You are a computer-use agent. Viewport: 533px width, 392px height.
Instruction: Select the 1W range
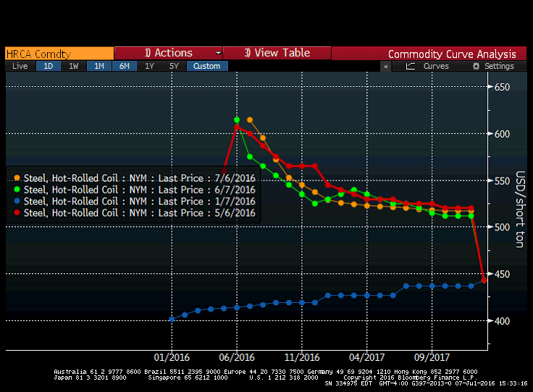pyautogui.click(x=73, y=66)
